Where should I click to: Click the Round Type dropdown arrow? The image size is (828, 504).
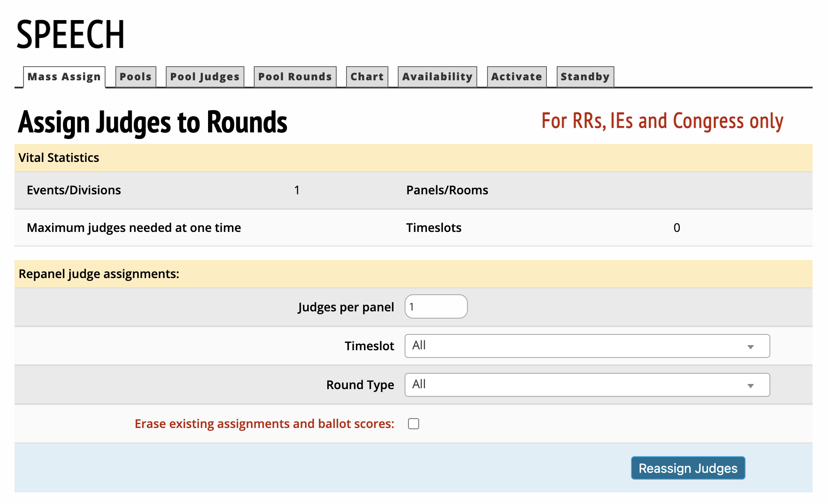click(x=750, y=386)
